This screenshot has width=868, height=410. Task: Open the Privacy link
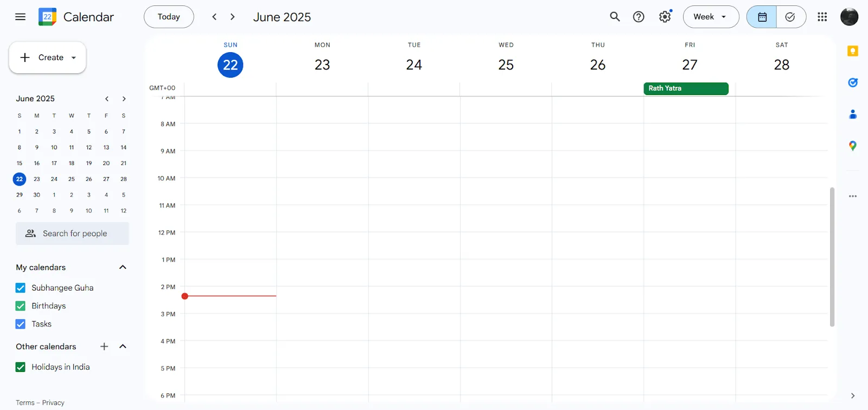tap(53, 403)
